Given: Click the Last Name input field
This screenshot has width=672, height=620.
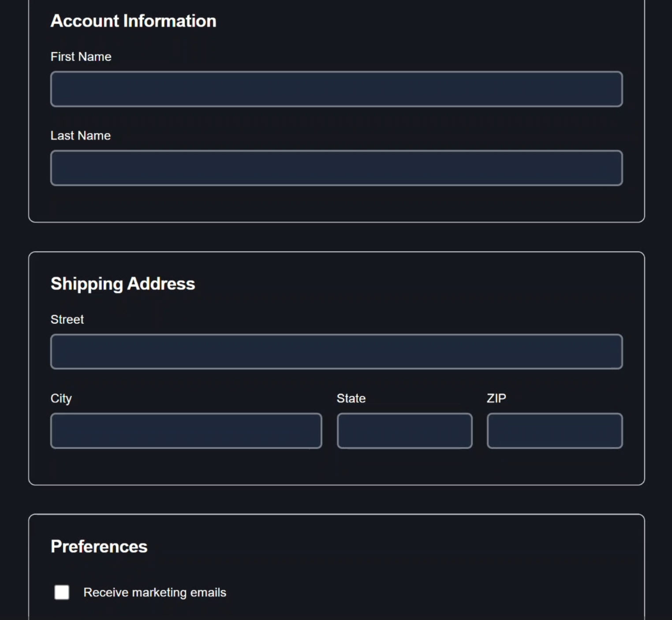Looking at the screenshot, I should [x=336, y=168].
